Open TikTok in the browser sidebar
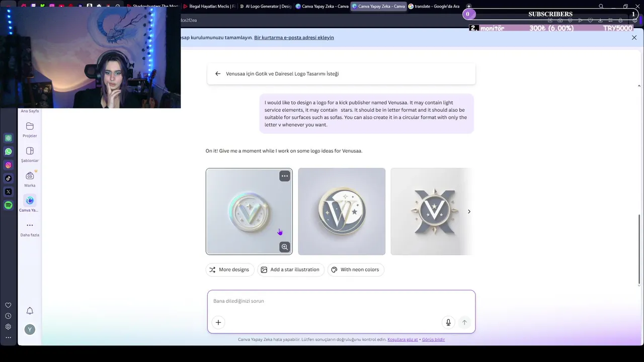Image resolution: width=644 pixels, height=362 pixels. (9, 178)
